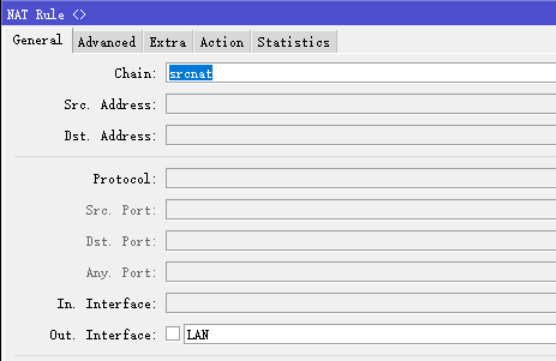
Task: Click the Src. Port field
Action: click(361, 209)
